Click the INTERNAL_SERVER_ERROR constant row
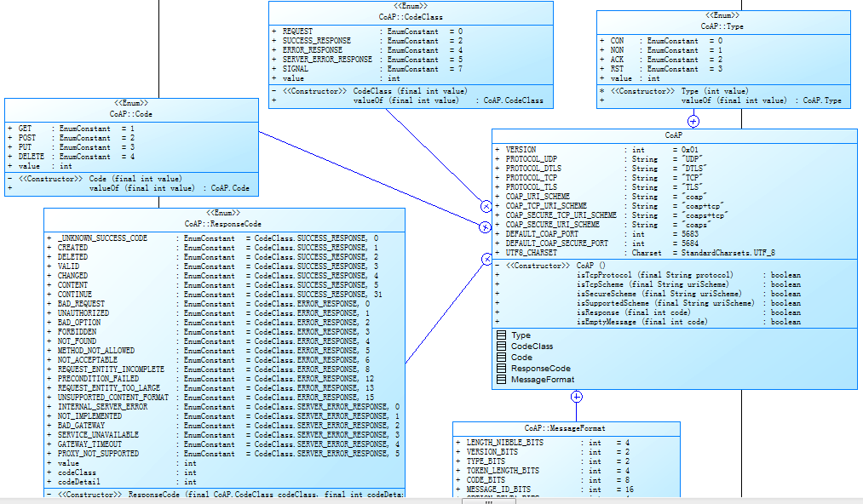The height and width of the screenshot is (504, 863). (x=223, y=407)
